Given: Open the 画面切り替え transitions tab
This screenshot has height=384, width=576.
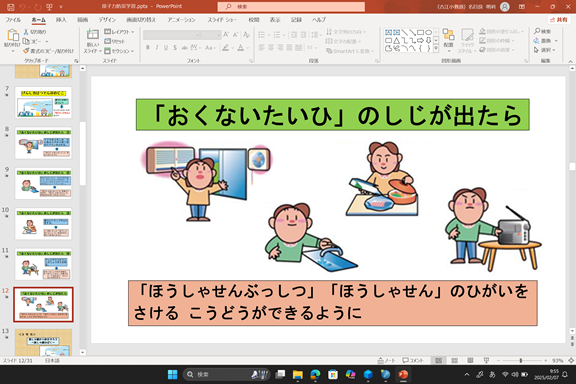Looking at the screenshot, I should point(141,20).
